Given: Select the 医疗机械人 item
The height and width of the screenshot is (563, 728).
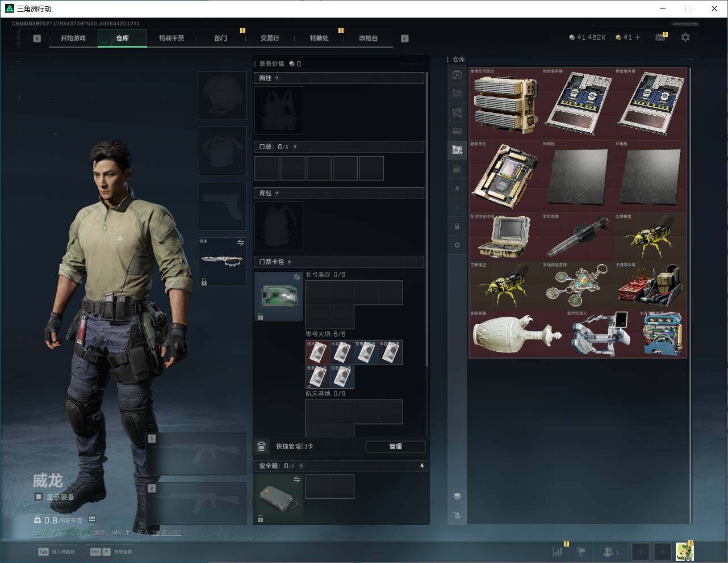Looking at the screenshot, I should [x=602, y=333].
